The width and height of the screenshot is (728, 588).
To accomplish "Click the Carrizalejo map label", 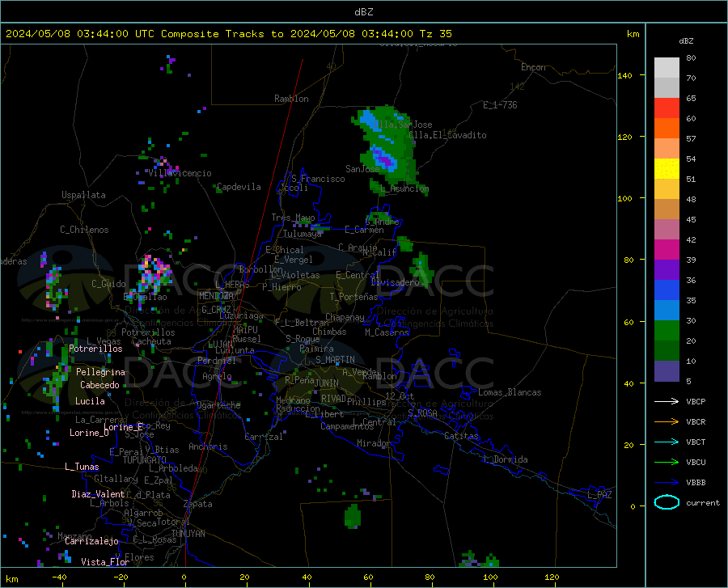I will (91, 541).
